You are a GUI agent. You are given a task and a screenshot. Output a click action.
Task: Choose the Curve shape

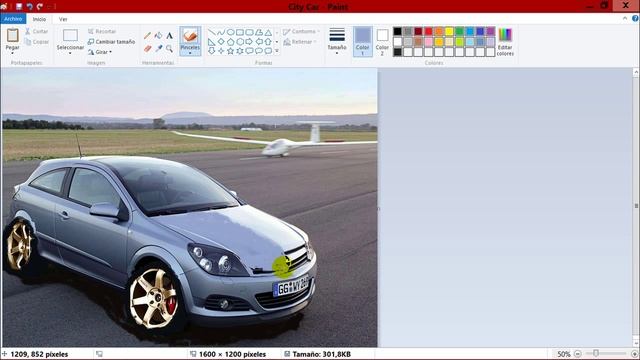click(221, 32)
